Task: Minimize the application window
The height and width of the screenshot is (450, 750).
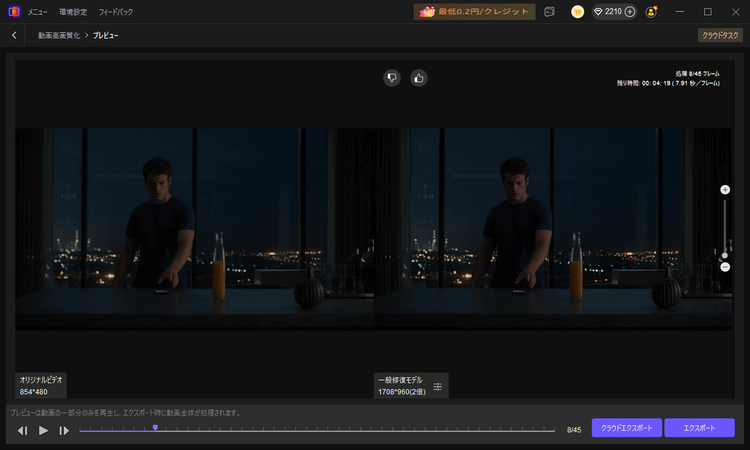Action: coord(679,11)
